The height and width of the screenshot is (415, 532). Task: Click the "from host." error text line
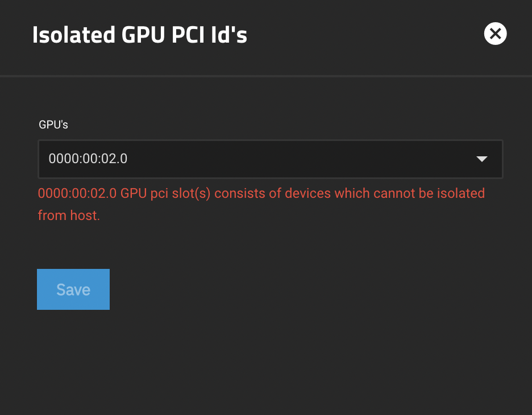click(69, 216)
